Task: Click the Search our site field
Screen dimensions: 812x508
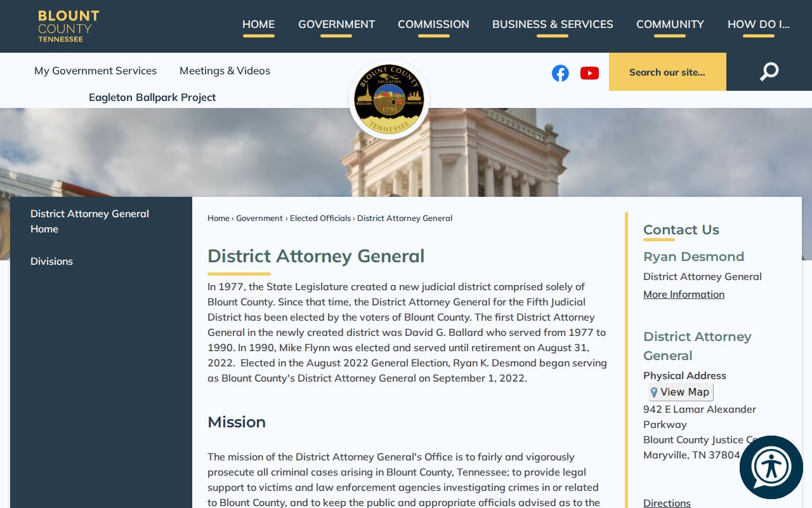Action: click(667, 72)
